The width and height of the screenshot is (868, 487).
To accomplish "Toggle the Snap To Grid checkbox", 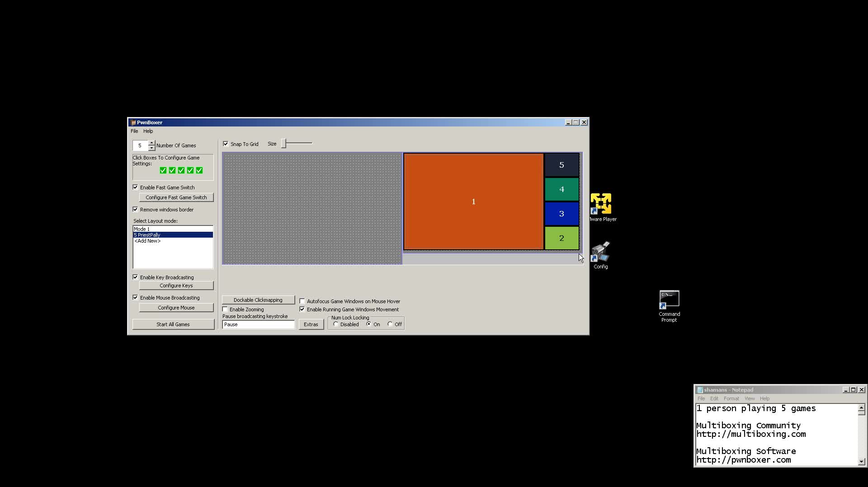I will click(x=226, y=144).
